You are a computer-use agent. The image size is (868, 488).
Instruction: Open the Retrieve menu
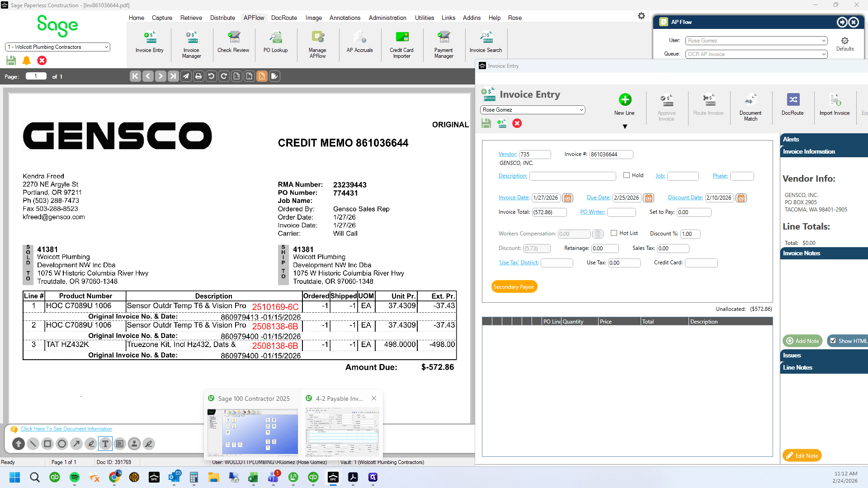[x=191, y=18]
